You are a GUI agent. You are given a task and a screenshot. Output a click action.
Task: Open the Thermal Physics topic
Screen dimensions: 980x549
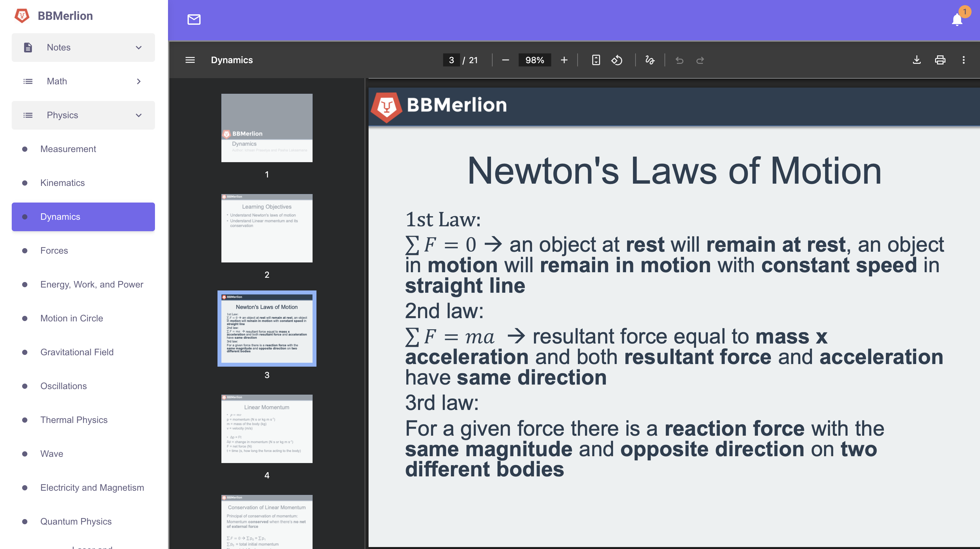[x=74, y=420]
